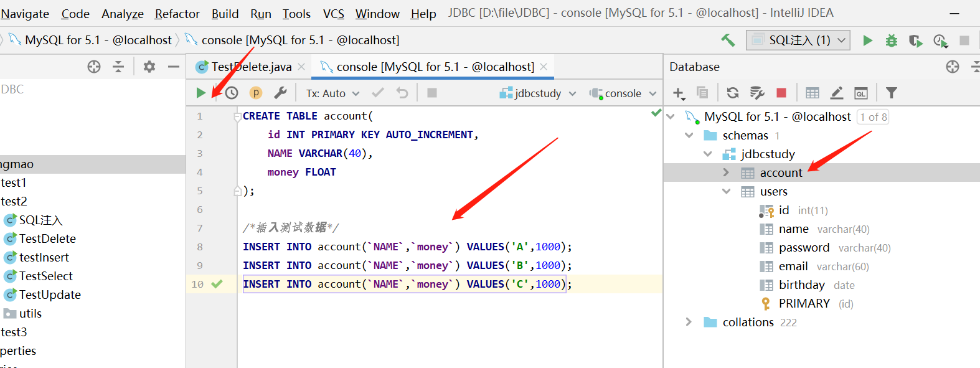Screen dimensions: 980x368
Task: Build the project with the hammer icon
Action: 727,40
